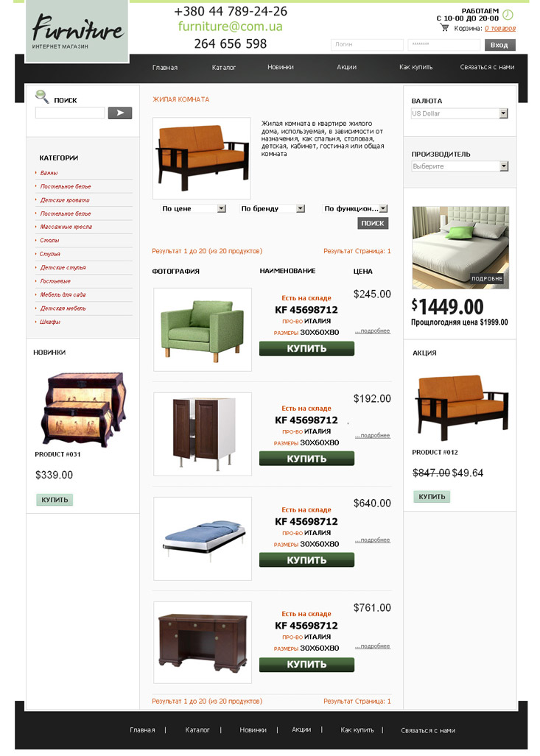Click the shopping cart icon
Image resolution: width=540 pixels, height=756 pixels.
click(x=444, y=28)
